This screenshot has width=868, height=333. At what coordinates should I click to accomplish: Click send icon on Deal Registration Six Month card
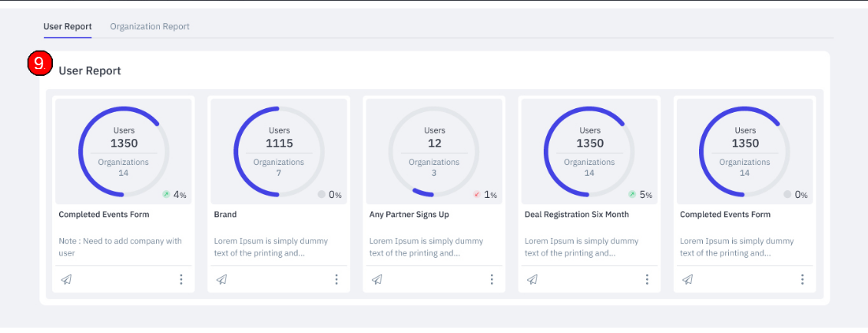click(x=532, y=279)
